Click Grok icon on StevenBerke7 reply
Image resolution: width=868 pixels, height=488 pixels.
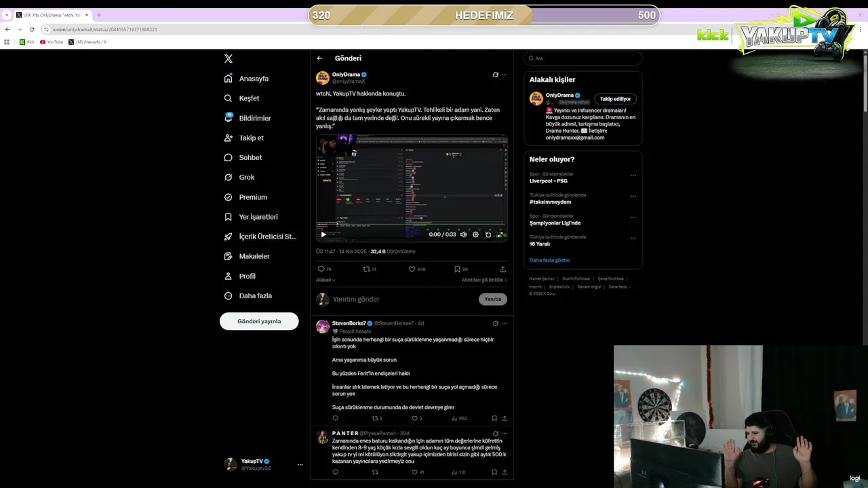[x=495, y=323]
